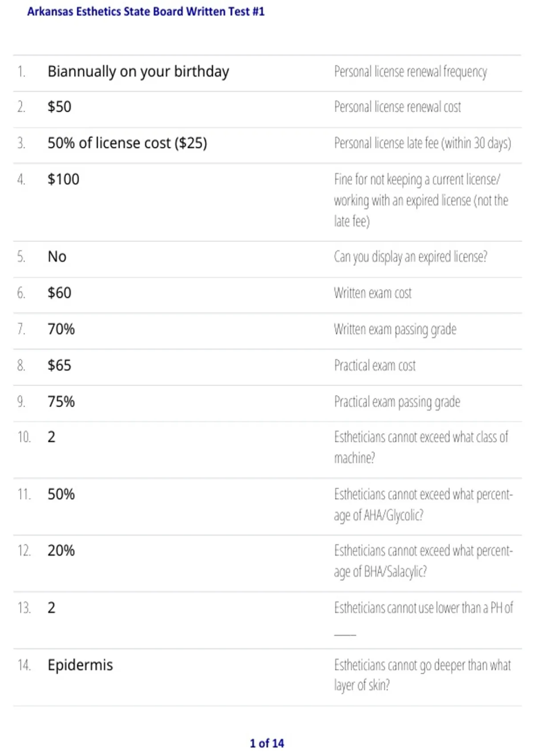
Task: Select the 'lower than a PH of' question
Action: 423,619
